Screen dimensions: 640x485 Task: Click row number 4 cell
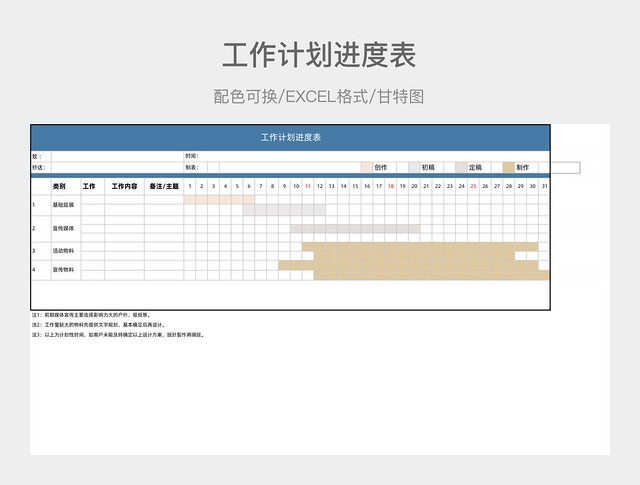tap(41, 270)
